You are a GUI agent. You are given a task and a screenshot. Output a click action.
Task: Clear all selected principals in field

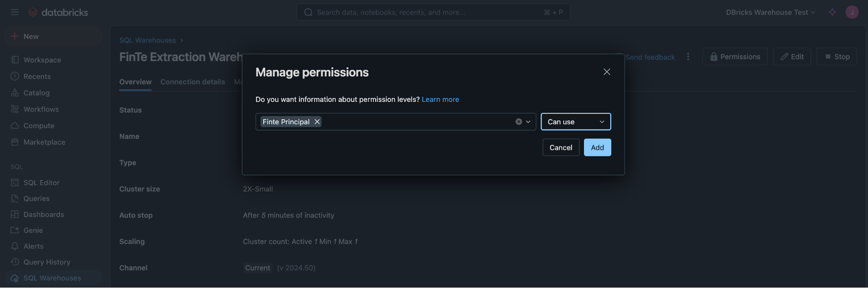(518, 122)
